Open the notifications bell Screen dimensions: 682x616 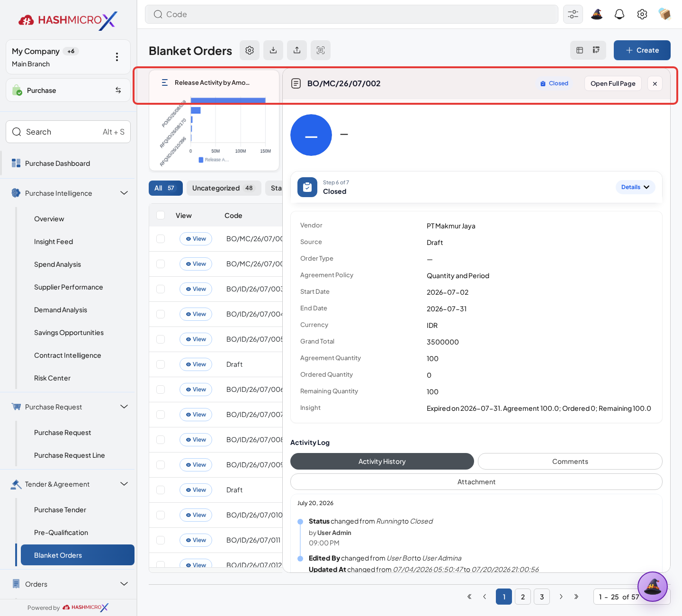(x=619, y=14)
